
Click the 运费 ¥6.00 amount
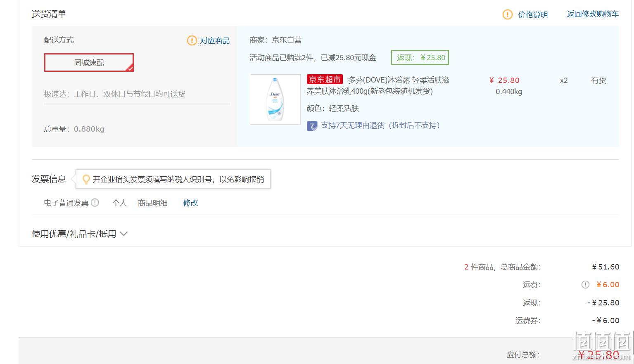tap(608, 285)
